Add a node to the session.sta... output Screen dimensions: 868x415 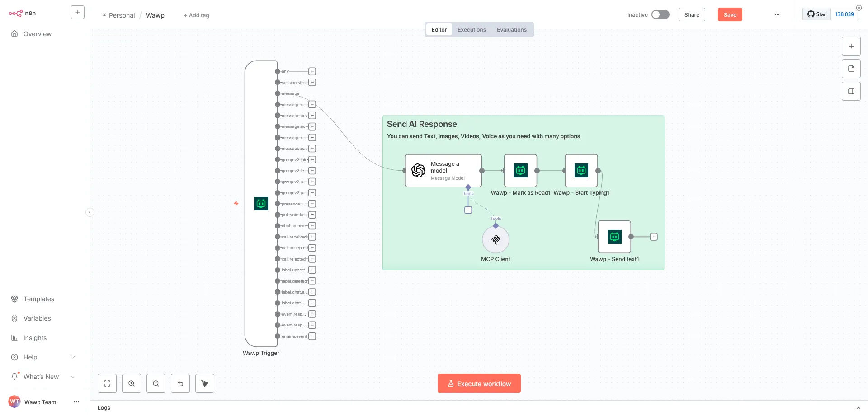click(x=312, y=82)
